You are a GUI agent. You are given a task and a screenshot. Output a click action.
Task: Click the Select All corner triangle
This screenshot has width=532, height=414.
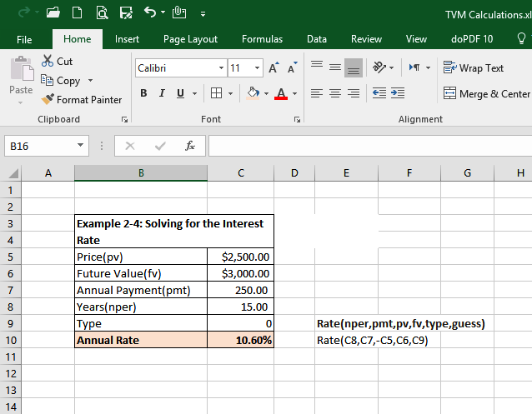(13, 173)
